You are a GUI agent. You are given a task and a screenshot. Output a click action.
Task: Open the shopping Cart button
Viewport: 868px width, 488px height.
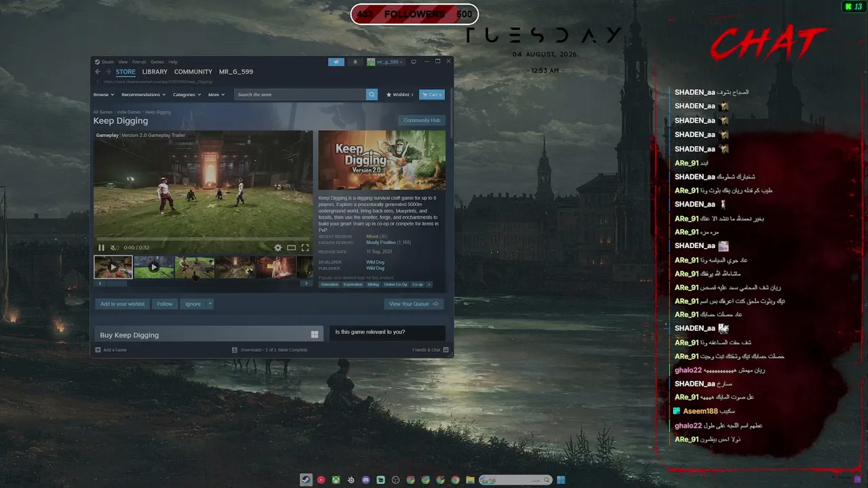431,95
